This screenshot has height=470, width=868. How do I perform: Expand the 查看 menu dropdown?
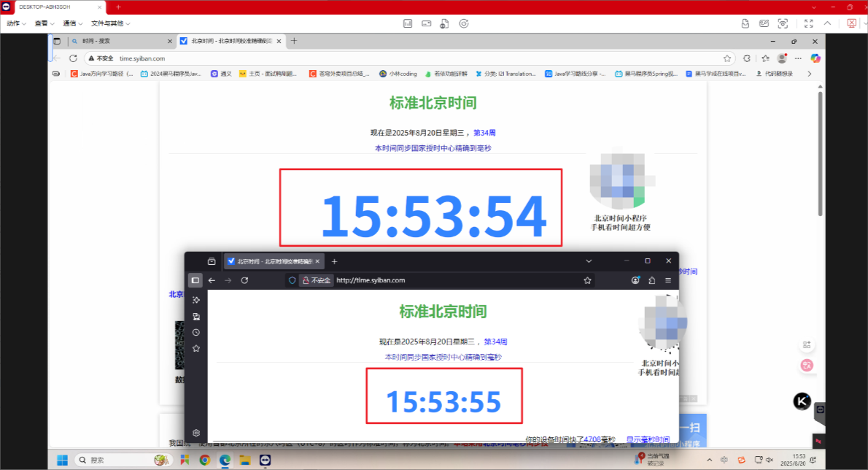pos(43,23)
